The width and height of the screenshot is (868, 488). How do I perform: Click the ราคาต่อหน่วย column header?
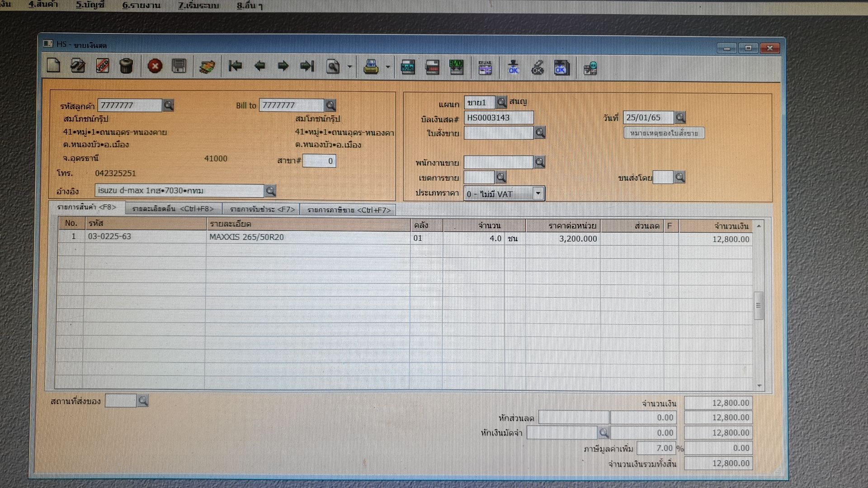coord(562,225)
